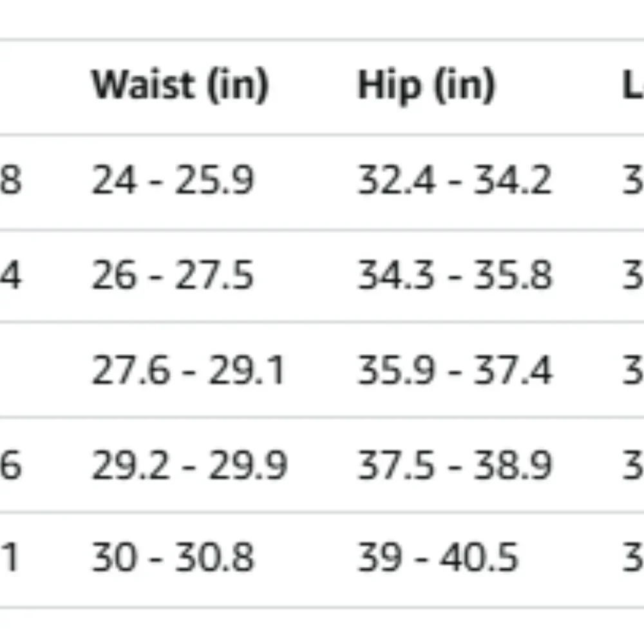Click waist cell 29.2 - 29.9

[189, 465]
